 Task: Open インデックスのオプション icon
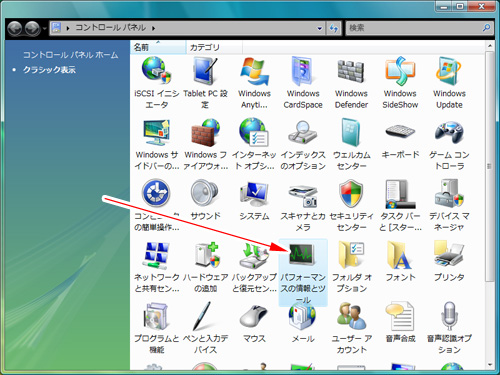(303, 132)
